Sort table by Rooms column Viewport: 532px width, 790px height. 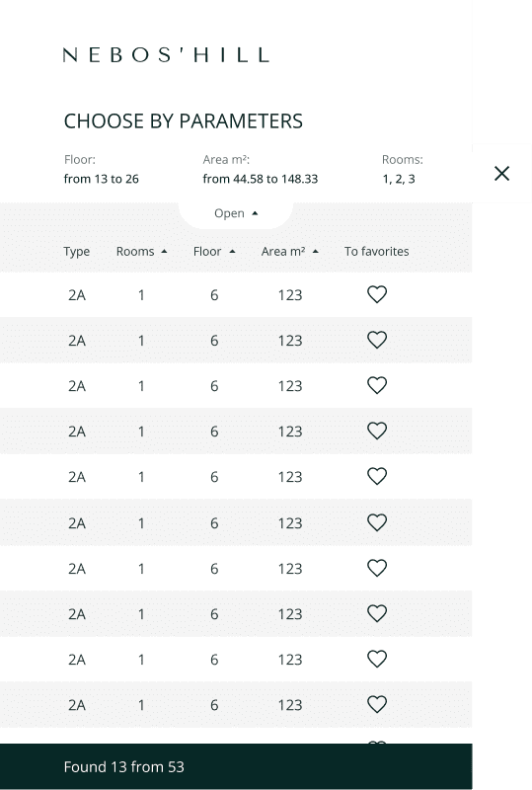(x=141, y=252)
